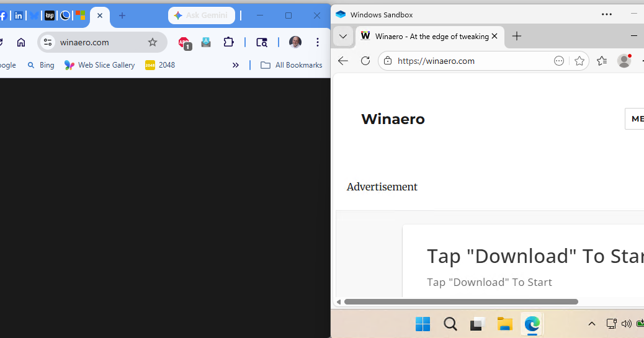Open the Web Slice Gallery bookmark
The width and height of the screenshot is (644, 338).
pos(100,65)
